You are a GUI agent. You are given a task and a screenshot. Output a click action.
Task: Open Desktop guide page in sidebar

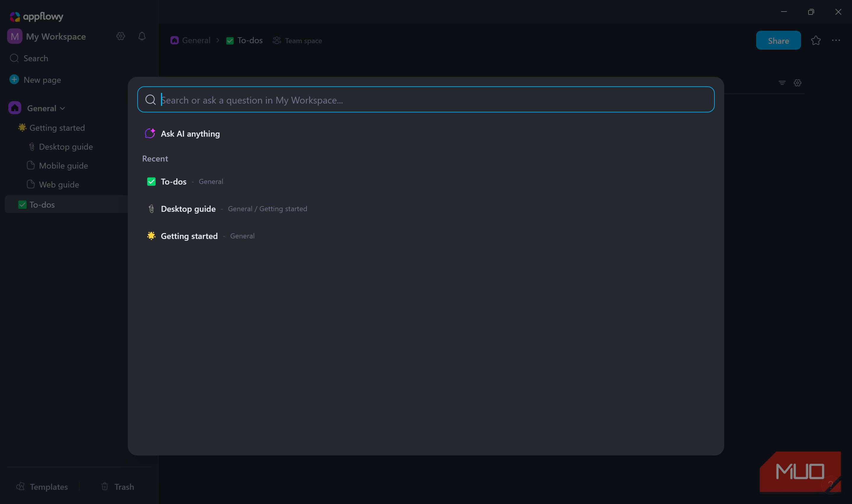tap(66, 147)
